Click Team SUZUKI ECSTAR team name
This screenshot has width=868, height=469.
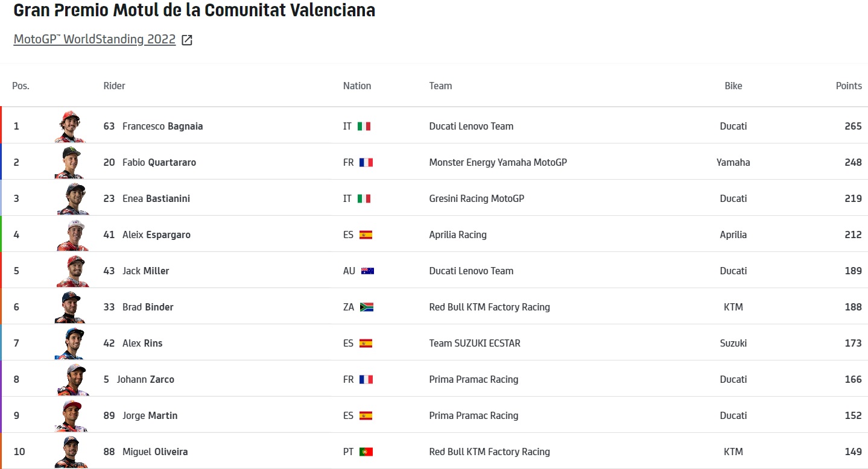click(474, 343)
